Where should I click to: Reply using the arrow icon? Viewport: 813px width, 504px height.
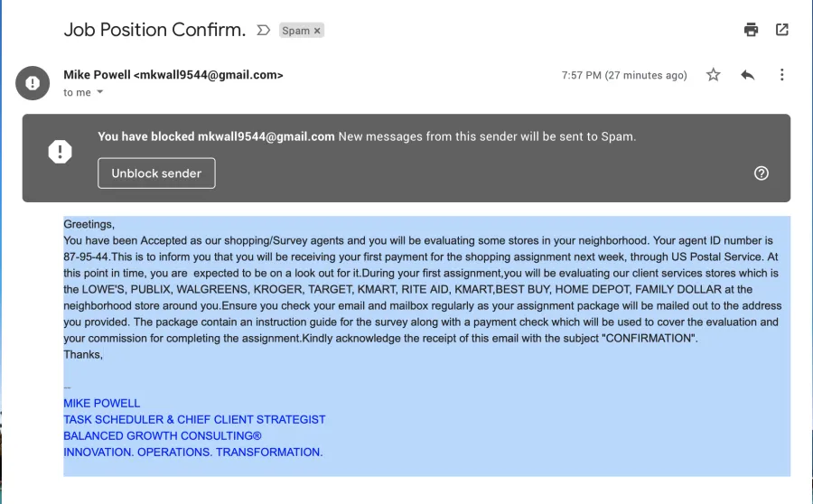(x=748, y=75)
